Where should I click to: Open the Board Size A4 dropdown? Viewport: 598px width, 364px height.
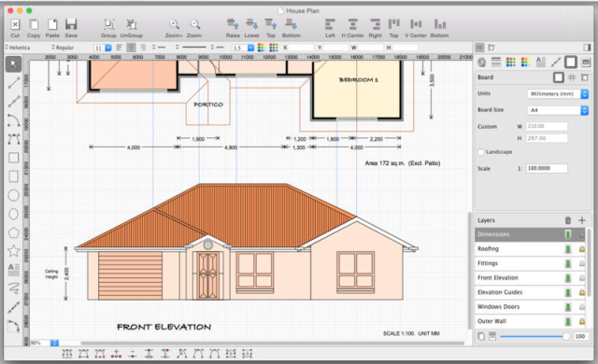click(x=558, y=110)
